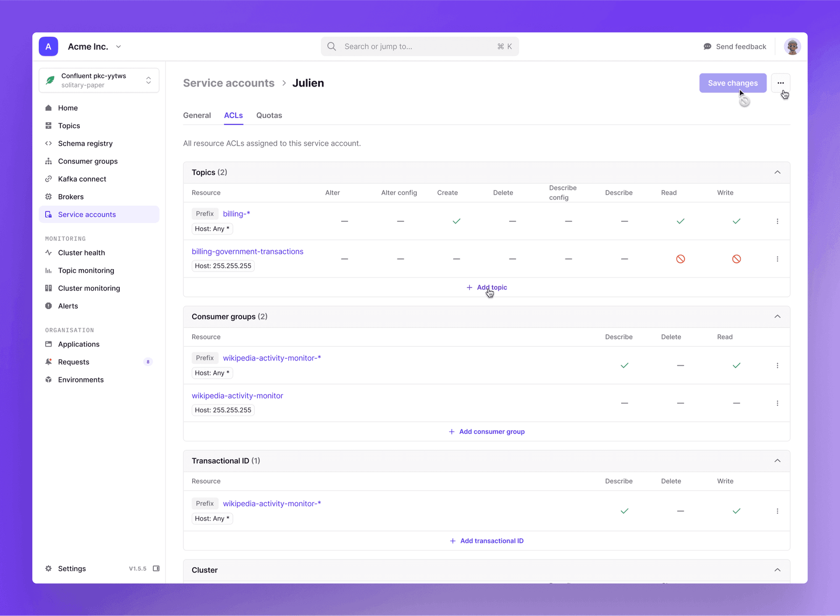840x616 pixels.
Task: Open the three-dot menu for billing-* row
Action: coord(777,221)
